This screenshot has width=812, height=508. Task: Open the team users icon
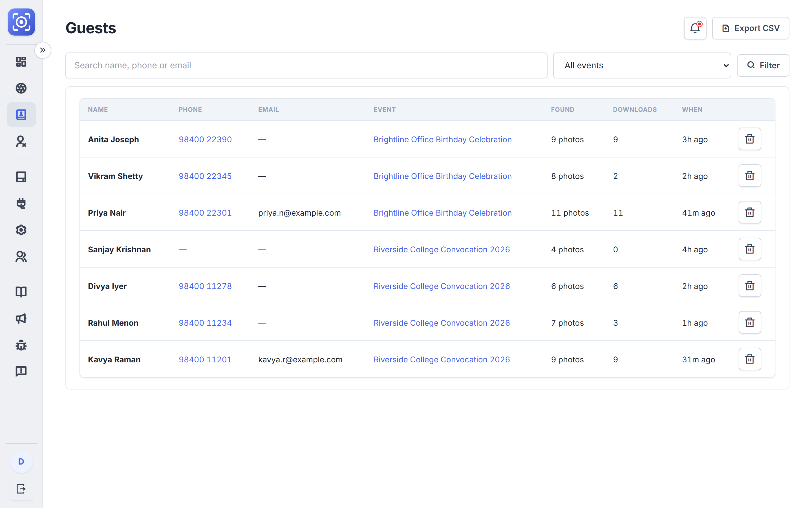pos(21,257)
